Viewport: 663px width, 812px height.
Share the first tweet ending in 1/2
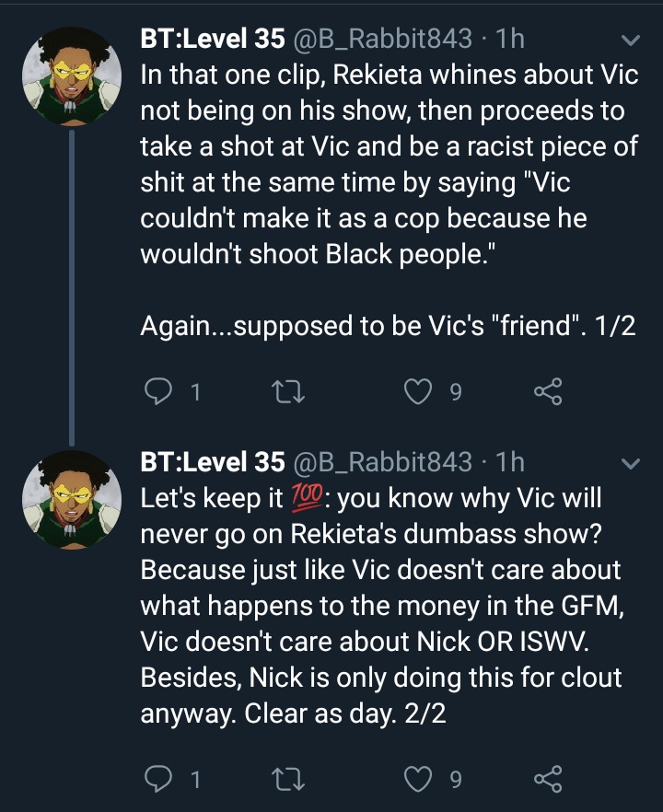548,391
